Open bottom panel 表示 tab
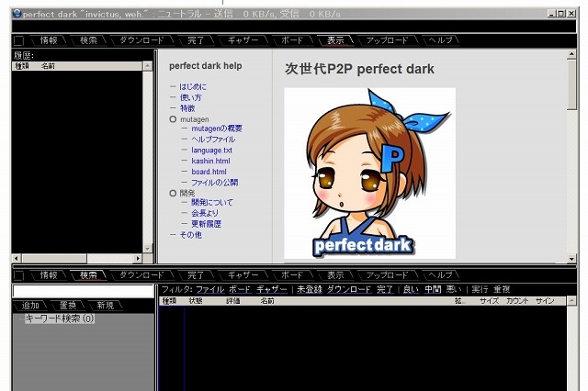Screen dimensions: 588x391 [x=335, y=275]
